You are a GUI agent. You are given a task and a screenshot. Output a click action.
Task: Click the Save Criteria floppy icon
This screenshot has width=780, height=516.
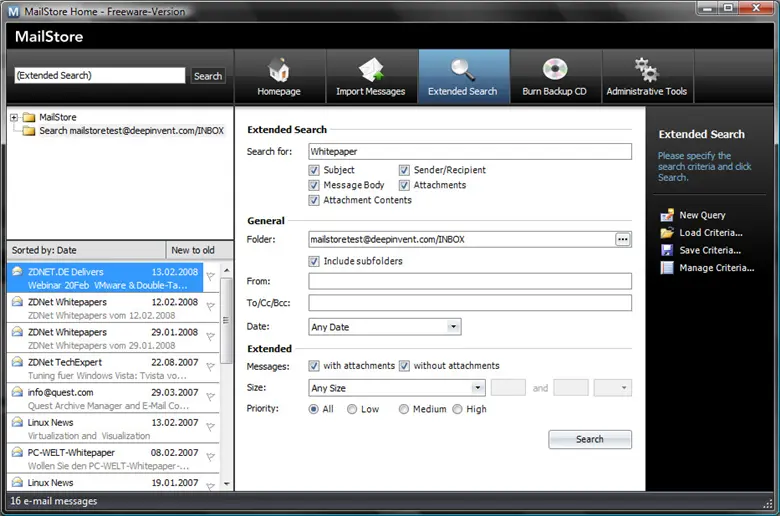[667, 250]
